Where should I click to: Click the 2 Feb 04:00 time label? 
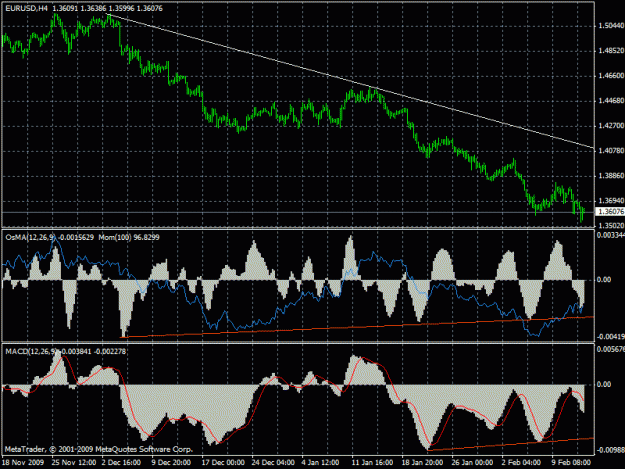pyautogui.click(x=521, y=462)
